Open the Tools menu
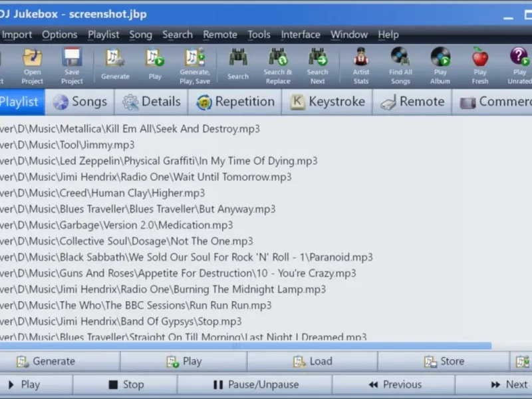 pyautogui.click(x=259, y=35)
